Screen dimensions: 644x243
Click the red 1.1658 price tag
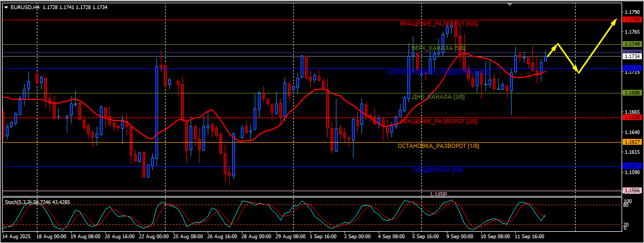click(x=632, y=117)
